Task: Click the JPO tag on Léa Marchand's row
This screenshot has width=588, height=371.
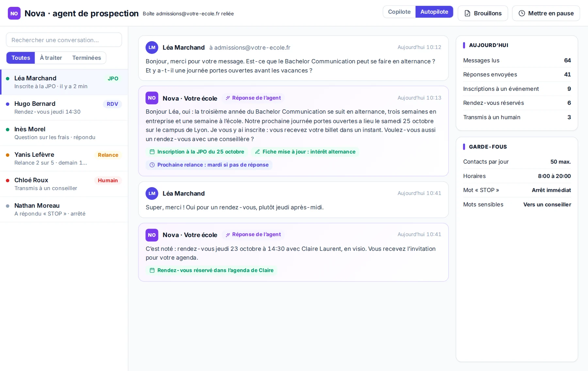Action: click(x=113, y=79)
